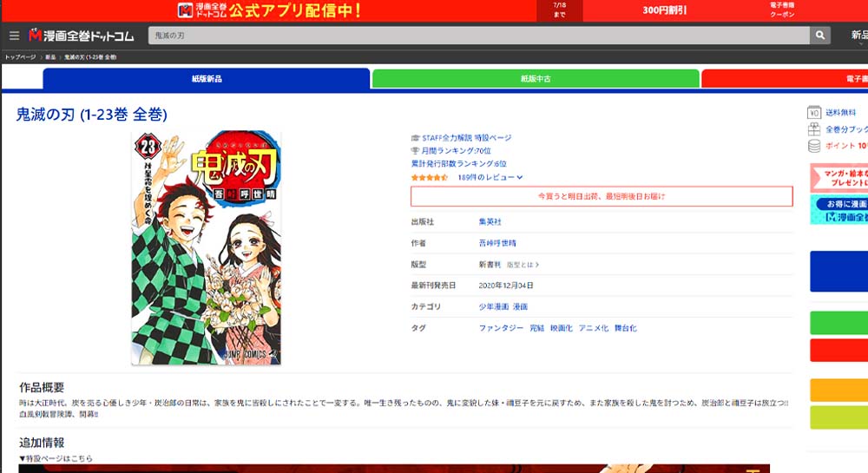868x473 pixels.
Task: Open the hamburger menu icon
Action: pyautogui.click(x=15, y=36)
